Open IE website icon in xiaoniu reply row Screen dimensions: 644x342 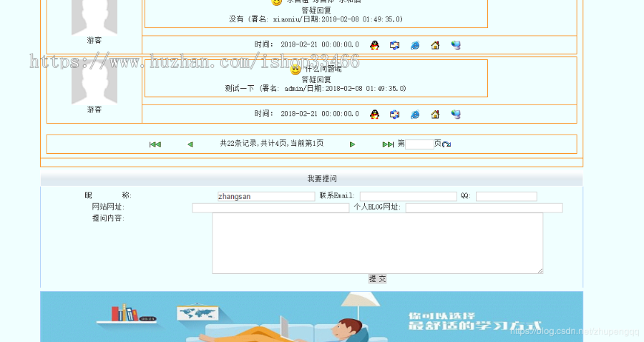415,45
